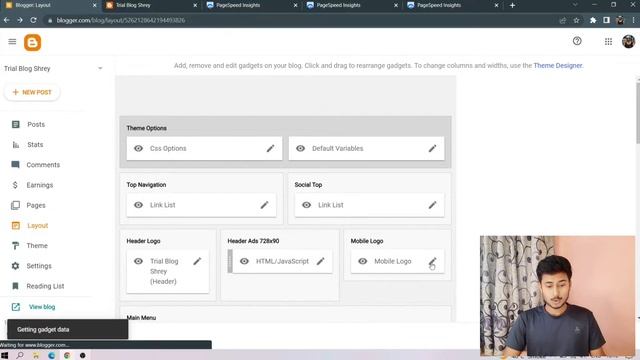Toggle visibility of Social Top Link List

click(x=307, y=205)
